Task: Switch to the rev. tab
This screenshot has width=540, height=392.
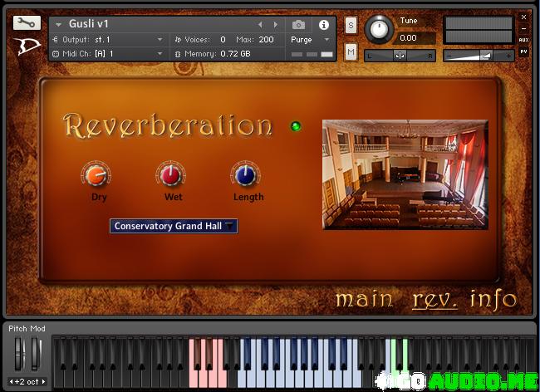Action: tap(435, 300)
